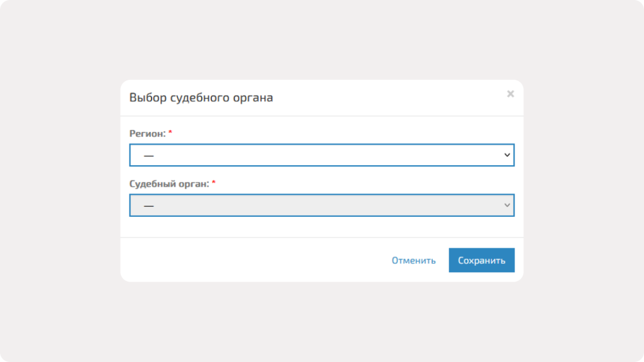Click the divider line above the Сохранить button
The width and height of the screenshot is (644, 362).
pyautogui.click(x=321, y=238)
